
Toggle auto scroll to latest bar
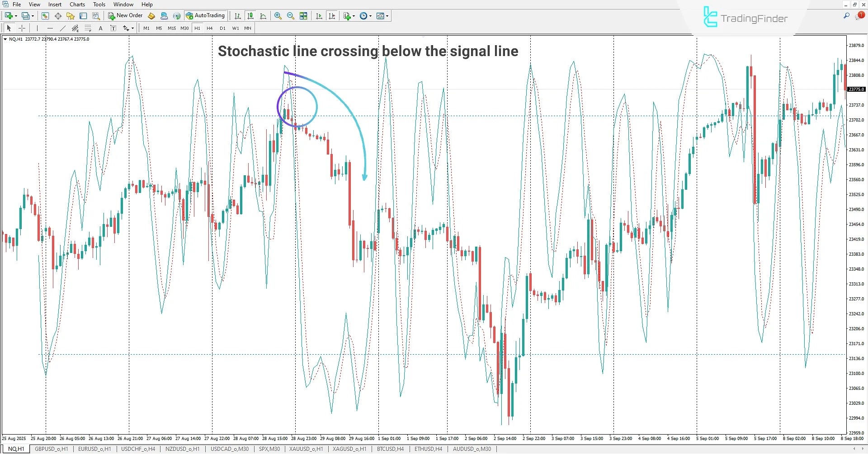coord(319,15)
